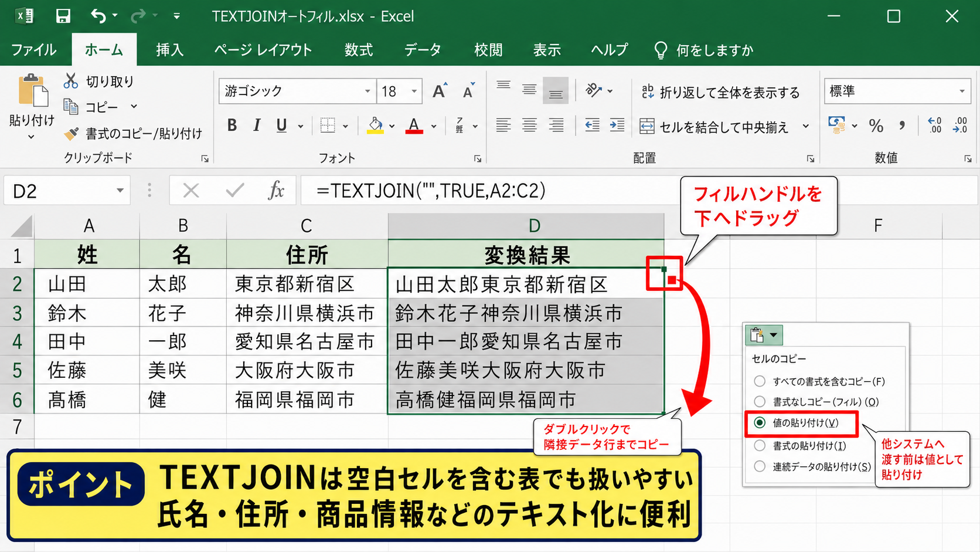This screenshot has height=552, width=980.
Task: Switch to the ページ レイアウト tab
Action: 263,50
